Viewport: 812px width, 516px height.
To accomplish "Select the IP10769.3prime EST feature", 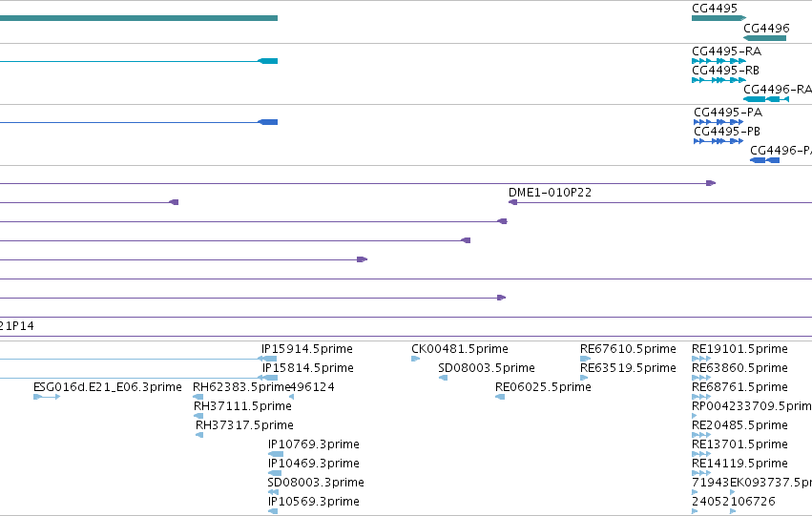I will coord(276,454).
